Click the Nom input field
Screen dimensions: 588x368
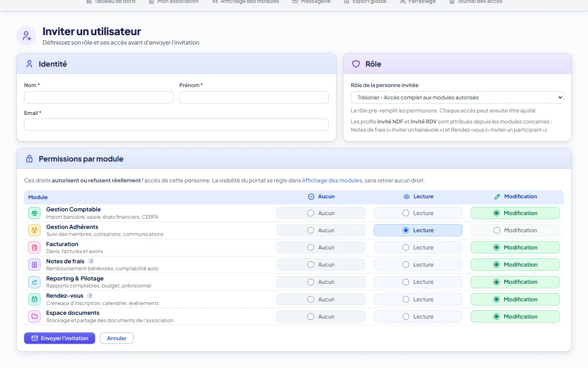[99, 97]
